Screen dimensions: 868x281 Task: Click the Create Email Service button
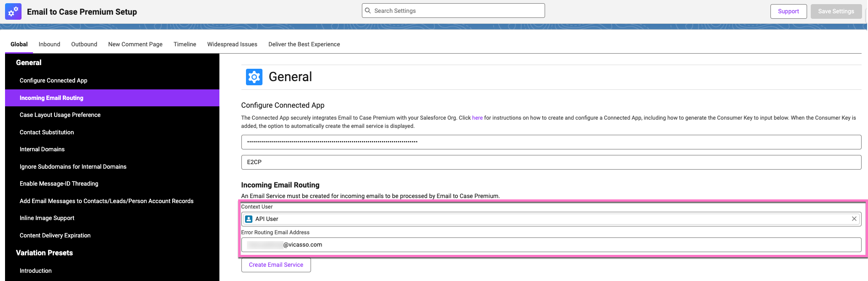tap(276, 265)
